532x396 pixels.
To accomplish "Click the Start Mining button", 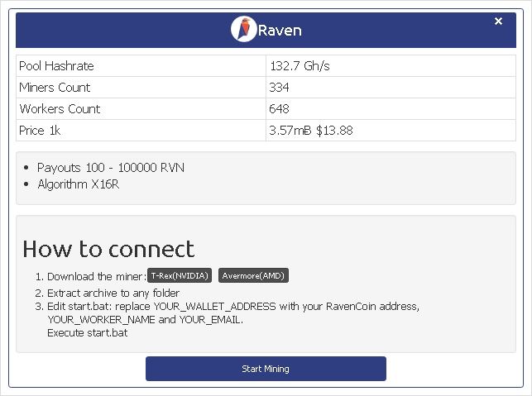I will pos(266,369).
